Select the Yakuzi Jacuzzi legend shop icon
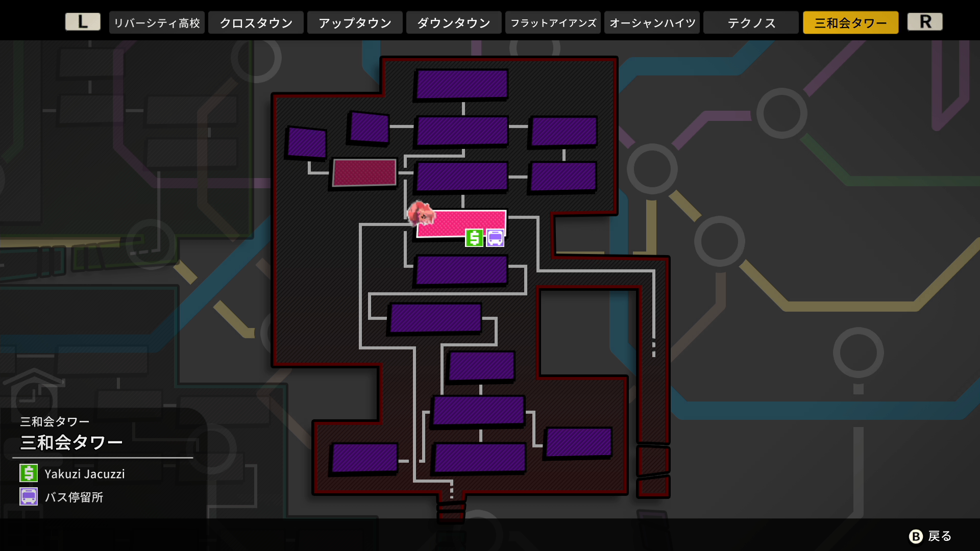Image resolution: width=980 pixels, height=551 pixels. [29, 473]
